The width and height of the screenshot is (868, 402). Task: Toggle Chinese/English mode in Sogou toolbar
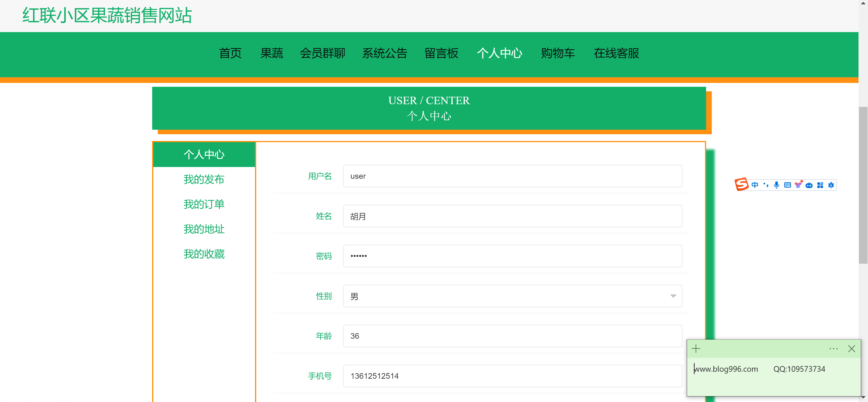[x=755, y=185]
